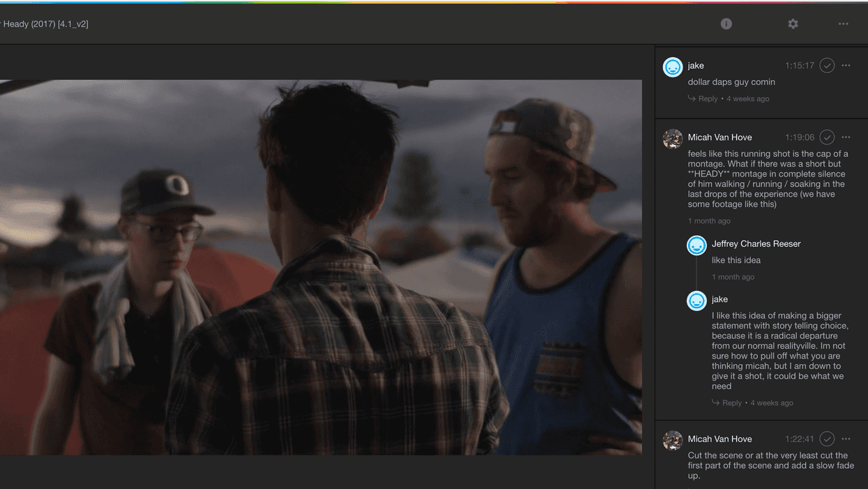The width and height of the screenshot is (868, 489).
Task: Select the 'like this idea' reply text
Action: tap(736, 260)
